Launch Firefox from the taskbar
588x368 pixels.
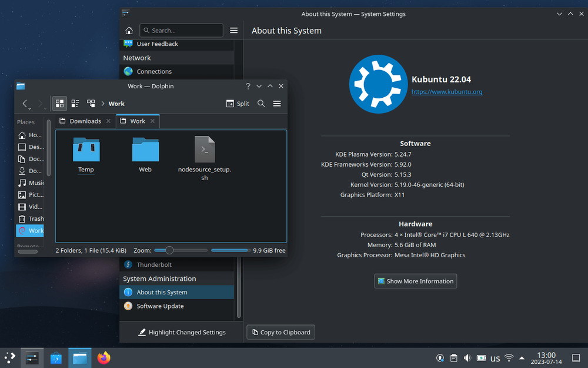(x=104, y=358)
